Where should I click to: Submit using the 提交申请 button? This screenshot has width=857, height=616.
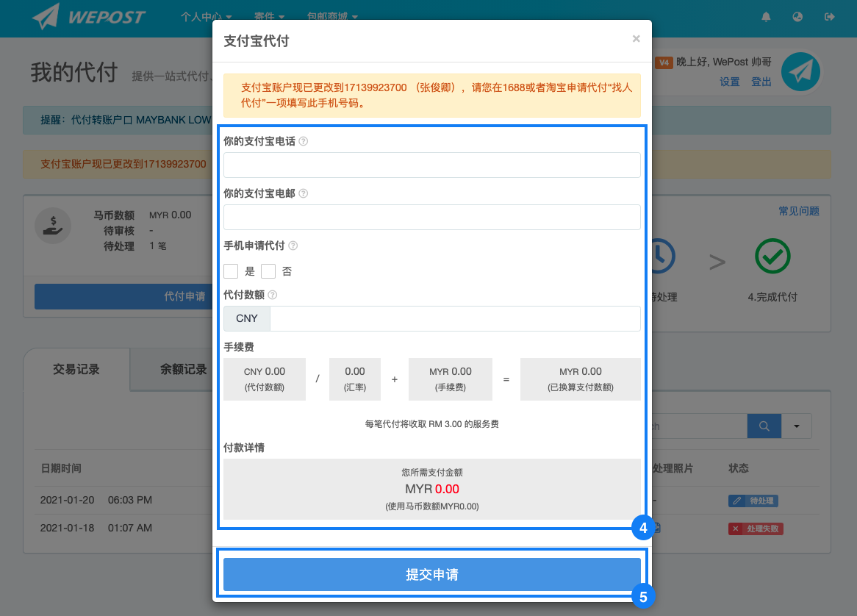(431, 574)
